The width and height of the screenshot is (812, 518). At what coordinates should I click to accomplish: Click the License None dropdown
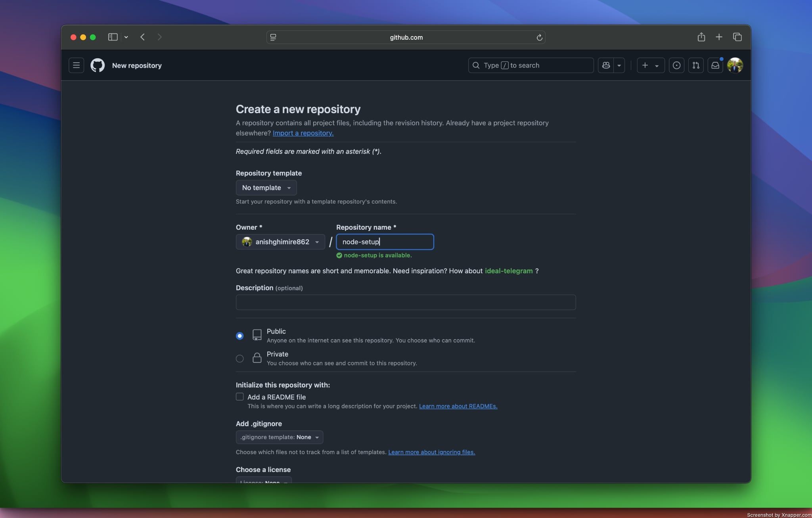pos(263,482)
